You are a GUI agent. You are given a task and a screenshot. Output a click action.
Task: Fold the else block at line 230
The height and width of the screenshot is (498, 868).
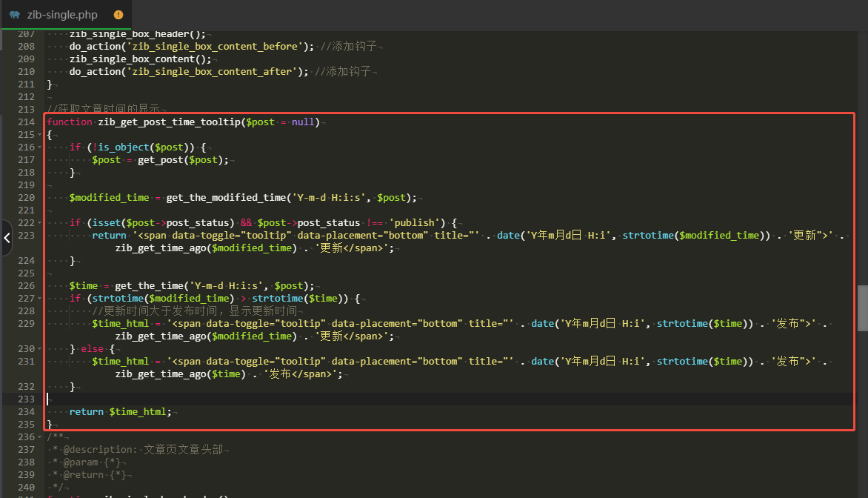pyautogui.click(x=40, y=349)
